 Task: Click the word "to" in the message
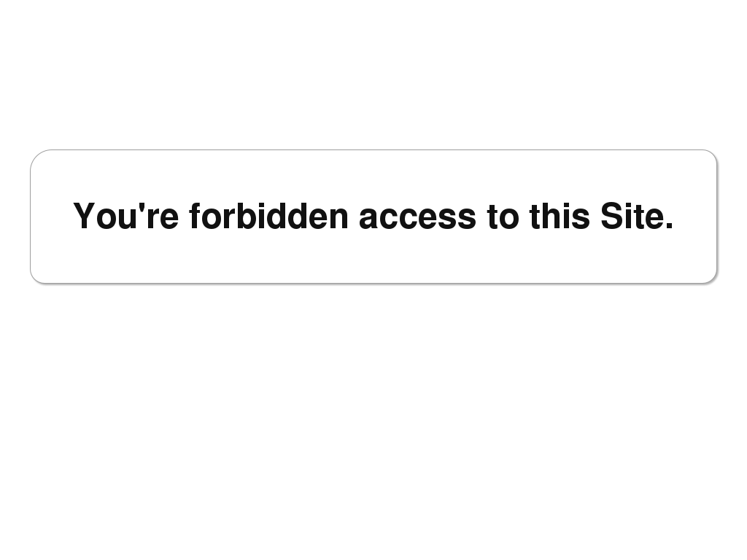(x=503, y=217)
